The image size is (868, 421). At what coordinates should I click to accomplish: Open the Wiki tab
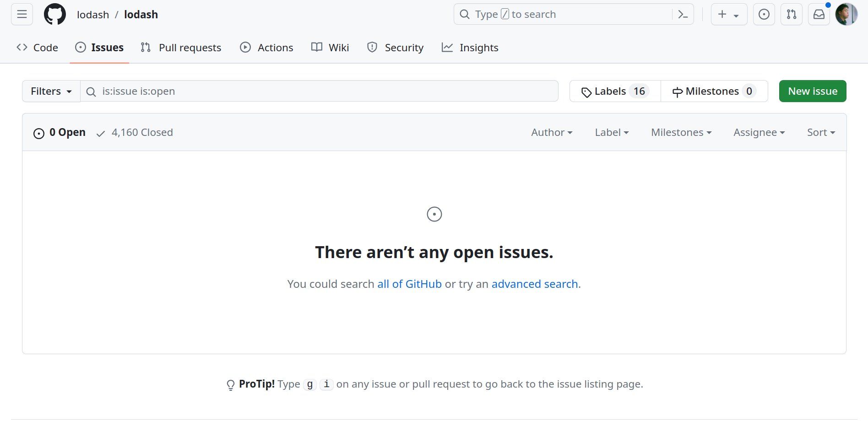click(330, 48)
